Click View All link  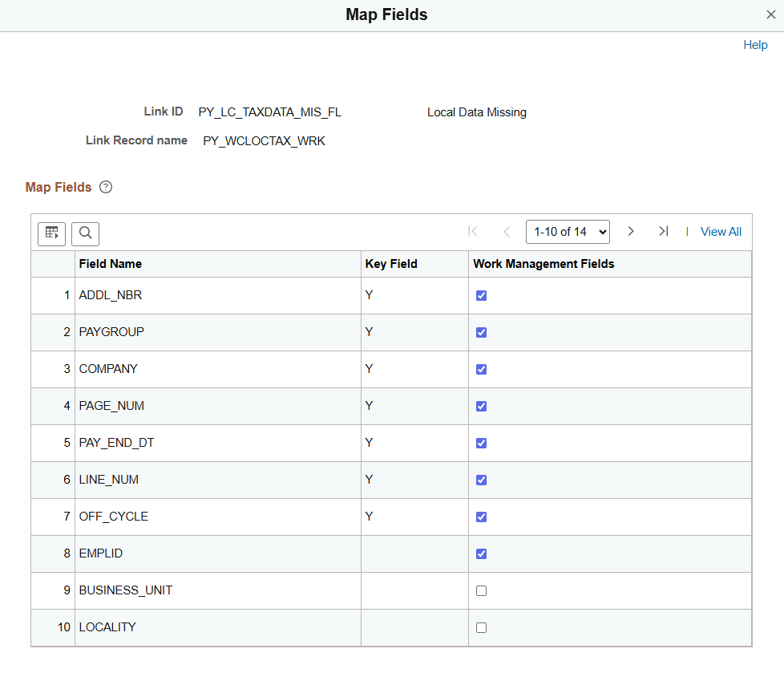click(x=721, y=232)
